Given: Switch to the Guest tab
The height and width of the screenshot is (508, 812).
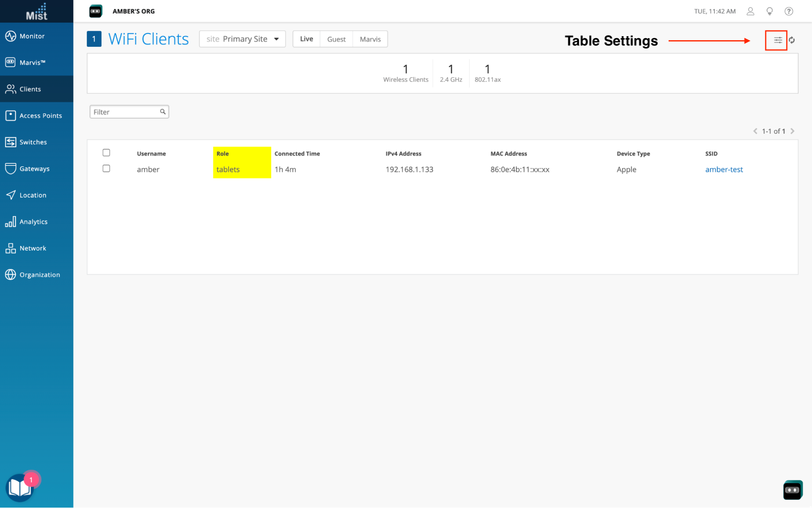Looking at the screenshot, I should click(x=336, y=39).
